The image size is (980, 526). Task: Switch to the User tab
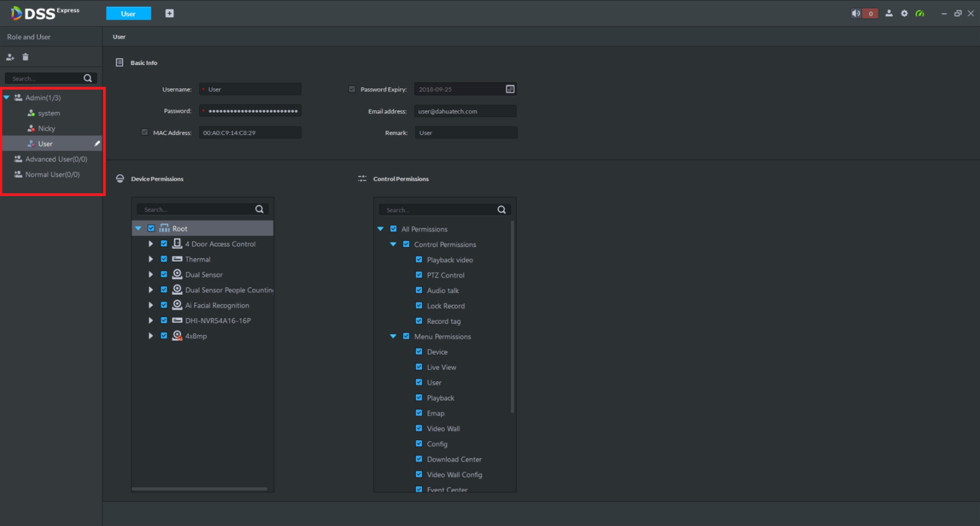pyautogui.click(x=128, y=13)
